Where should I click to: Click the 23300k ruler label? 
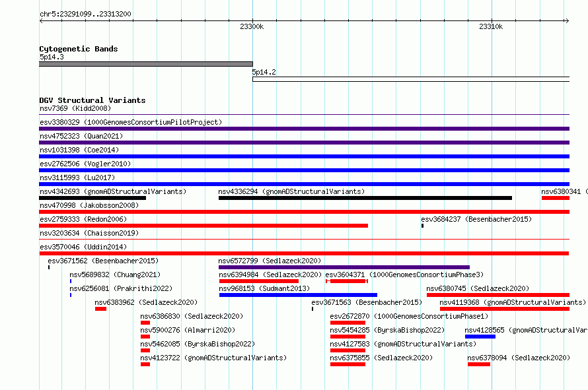pyautogui.click(x=252, y=26)
